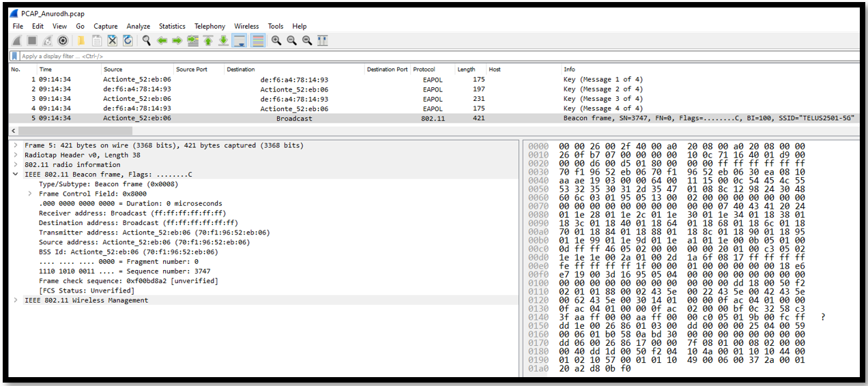
Task: Open the View menu
Action: (60, 26)
